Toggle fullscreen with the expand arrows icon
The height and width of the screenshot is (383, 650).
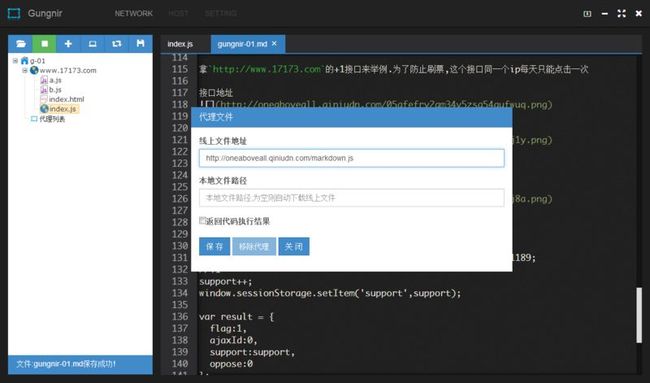[x=621, y=13]
